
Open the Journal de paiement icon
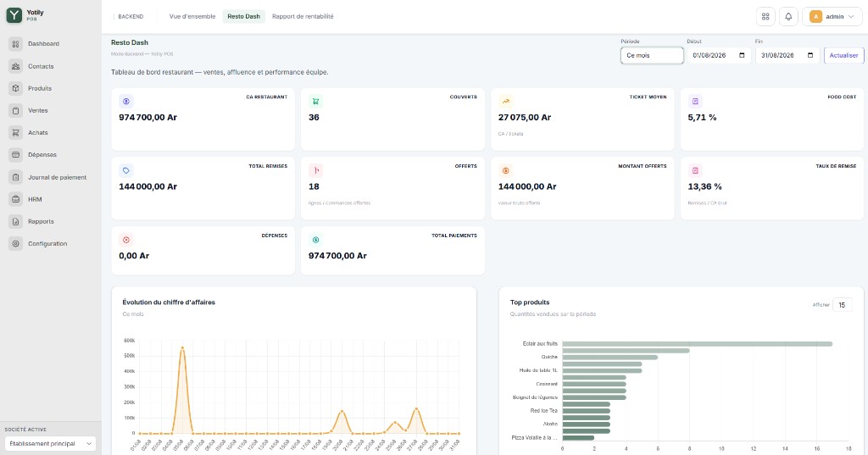pos(15,177)
